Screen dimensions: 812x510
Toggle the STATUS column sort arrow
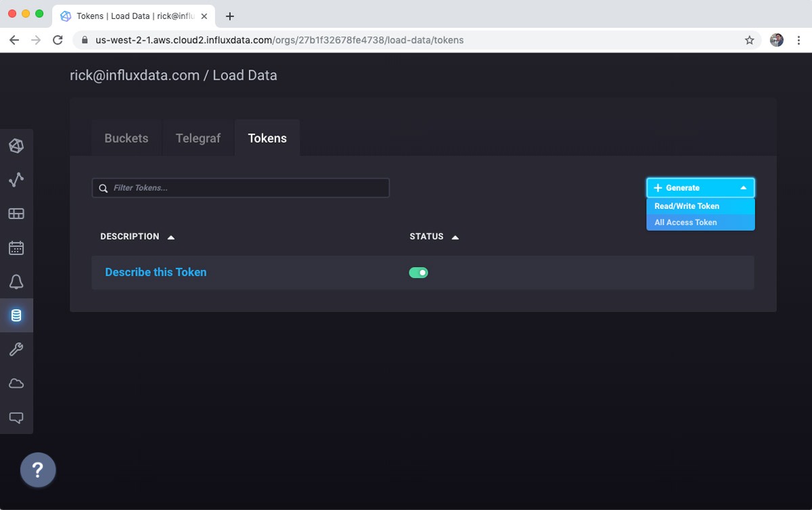(453, 236)
